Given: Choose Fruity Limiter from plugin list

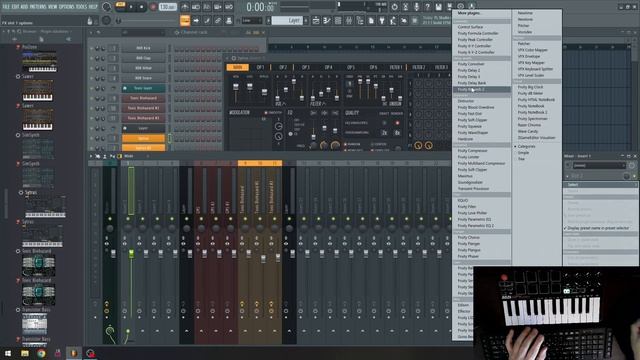Looking at the screenshot, I should tap(468, 157).
